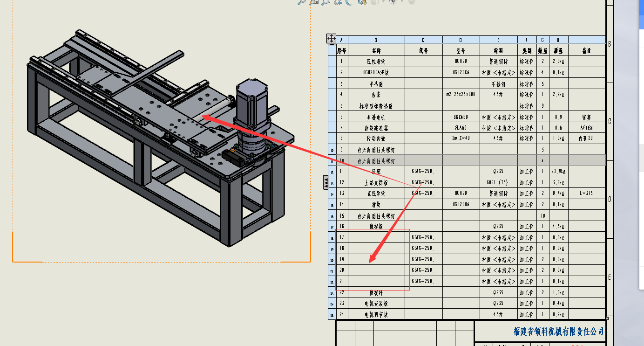Select row header 18 of the table

(x=332, y=238)
